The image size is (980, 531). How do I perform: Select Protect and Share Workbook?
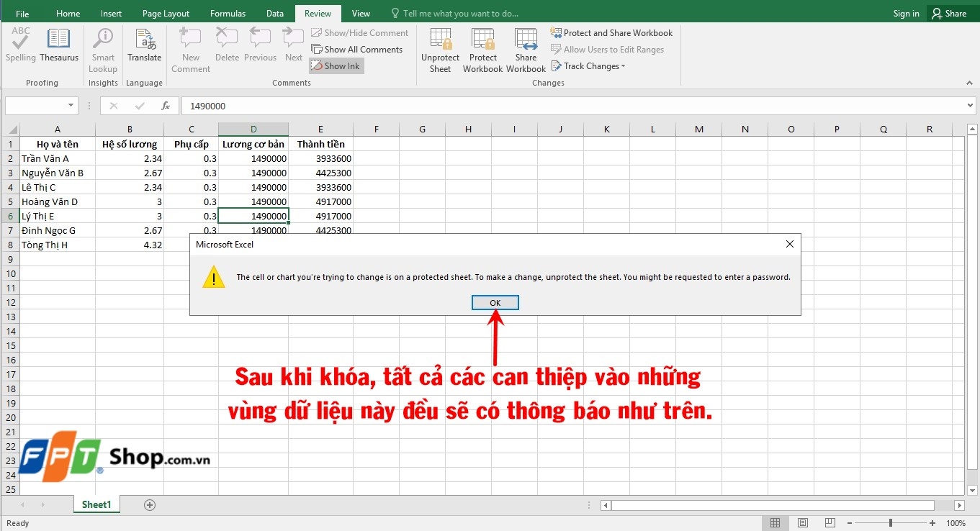point(611,32)
